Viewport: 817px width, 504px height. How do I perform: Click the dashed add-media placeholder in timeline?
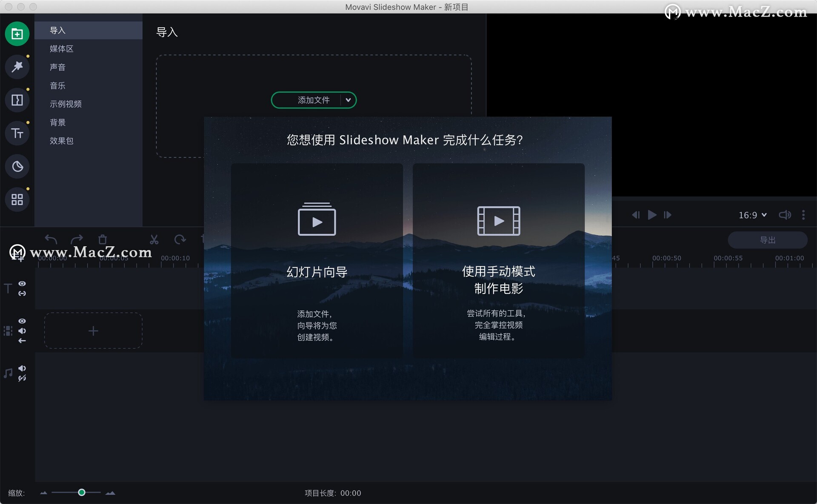point(93,330)
